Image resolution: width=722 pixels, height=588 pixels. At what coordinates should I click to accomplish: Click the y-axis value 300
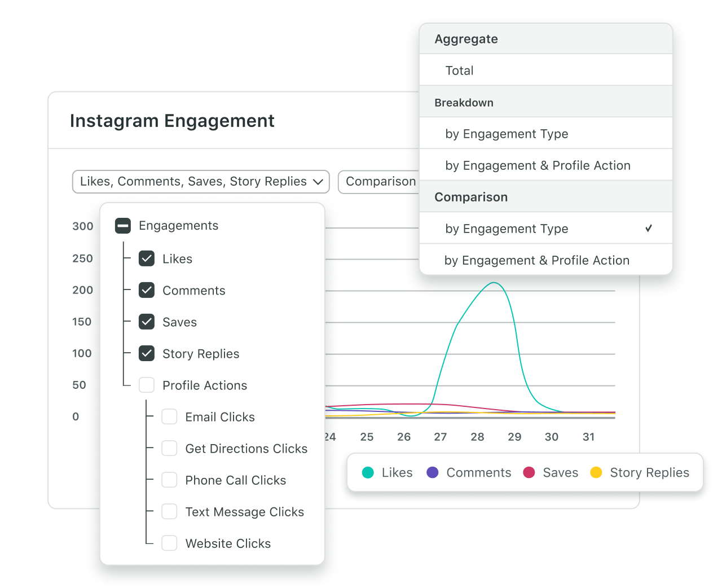pos(83,226)
